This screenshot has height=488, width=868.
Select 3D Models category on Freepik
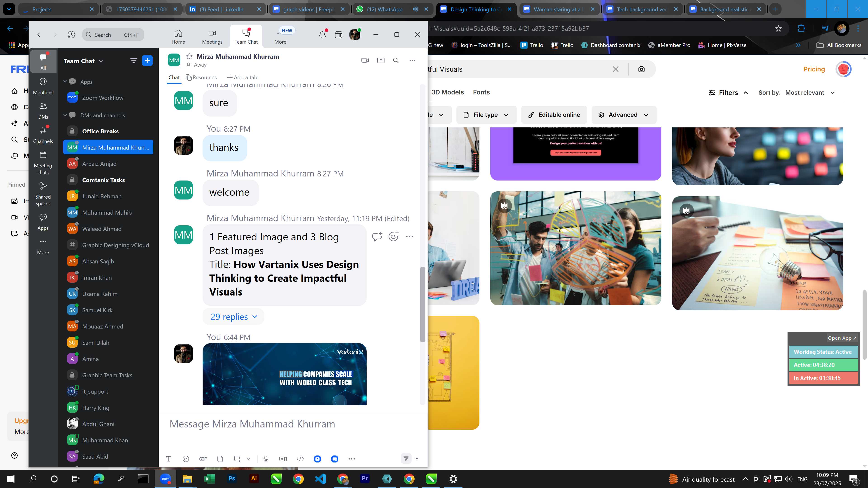[448, 92]
